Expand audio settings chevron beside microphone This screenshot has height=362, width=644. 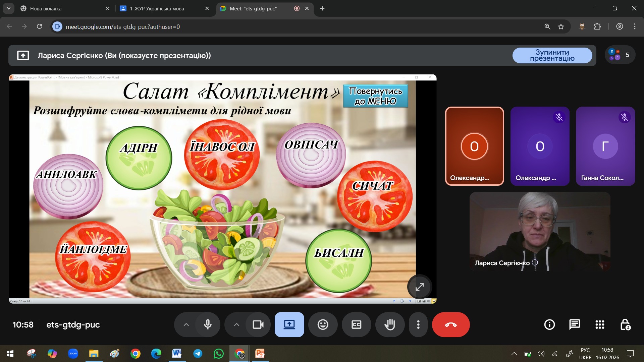tap(186, 324)
